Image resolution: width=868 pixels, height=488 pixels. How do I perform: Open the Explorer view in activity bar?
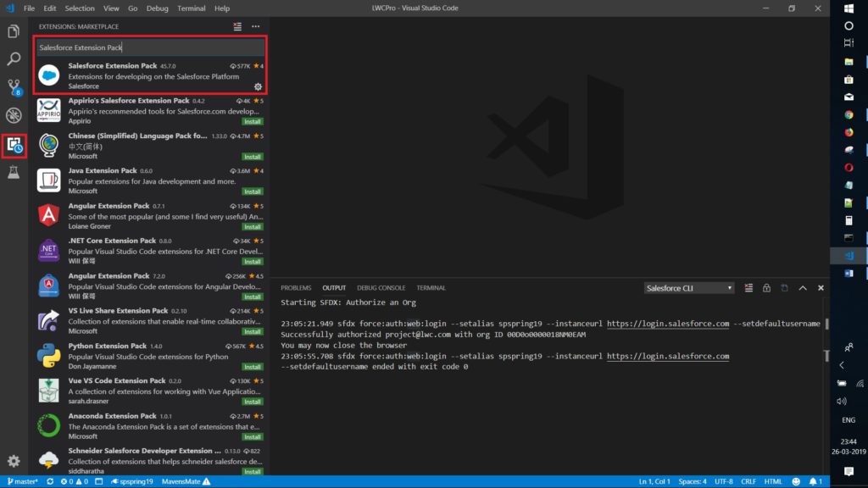pyautogui.click(x=14, y=31)
